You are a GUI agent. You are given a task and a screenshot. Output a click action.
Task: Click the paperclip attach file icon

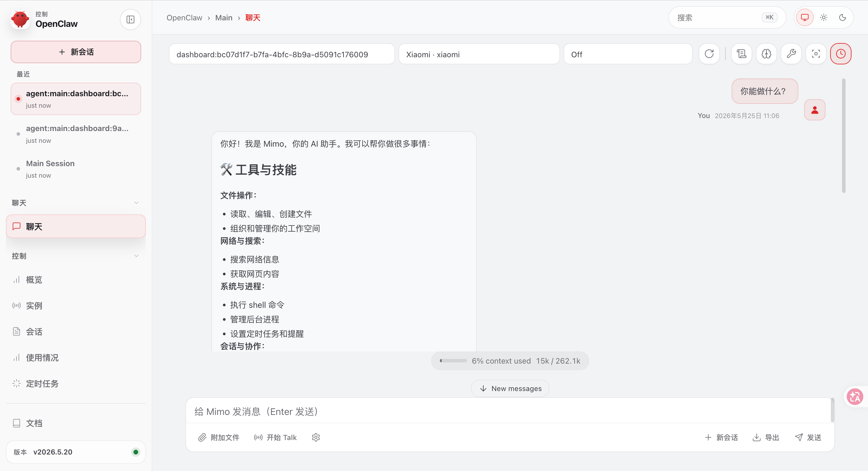[x=202, y=437]
